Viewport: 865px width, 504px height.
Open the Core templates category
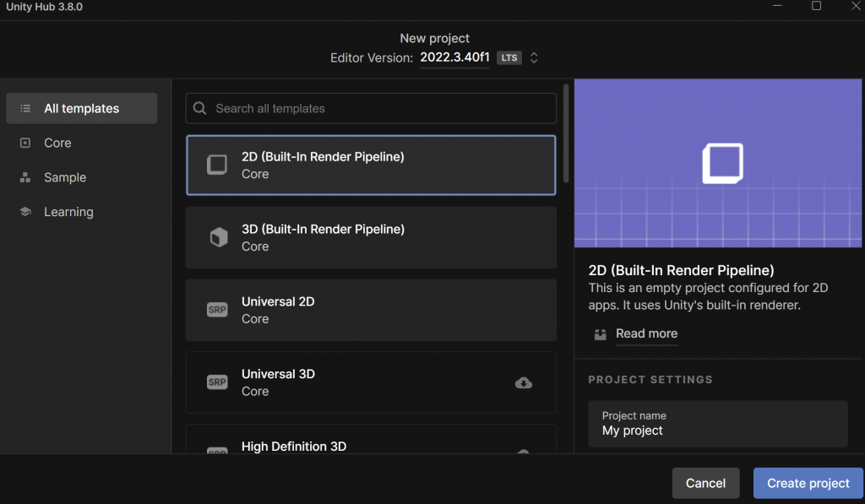coord(57,143)
